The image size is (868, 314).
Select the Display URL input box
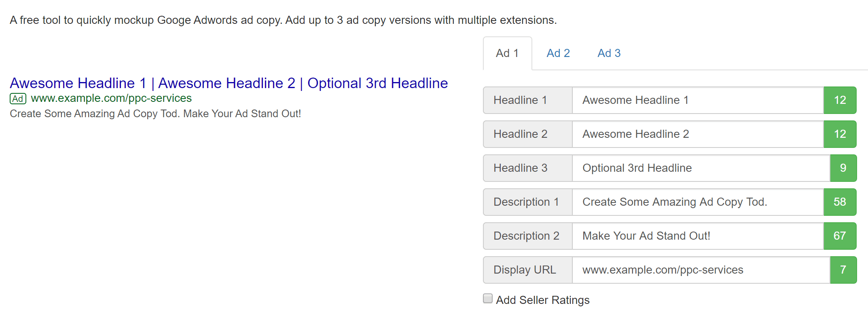coord(701,270)
